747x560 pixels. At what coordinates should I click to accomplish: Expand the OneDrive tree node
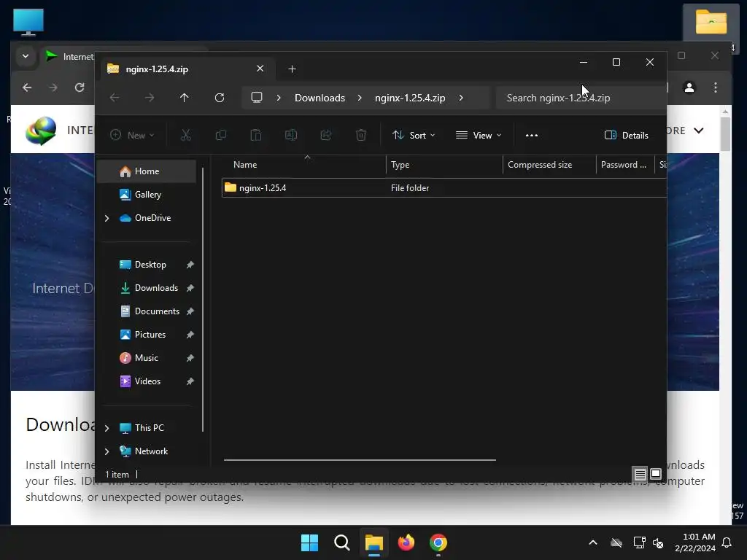click(x=107, y=218)
